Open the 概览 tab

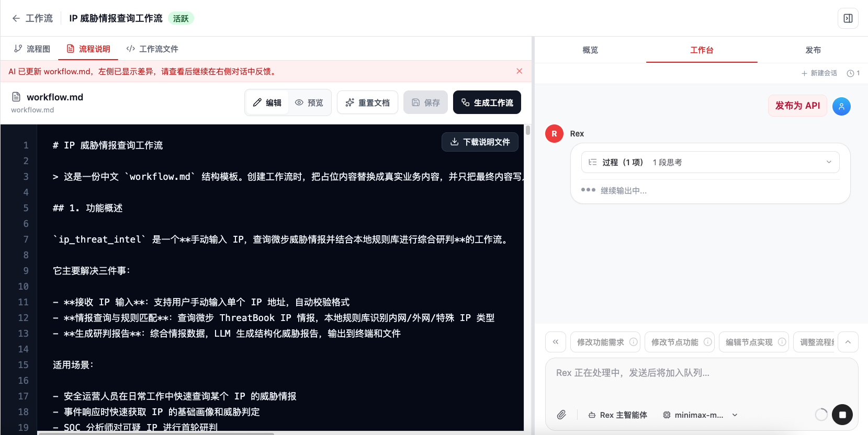[x=590, y=50]
